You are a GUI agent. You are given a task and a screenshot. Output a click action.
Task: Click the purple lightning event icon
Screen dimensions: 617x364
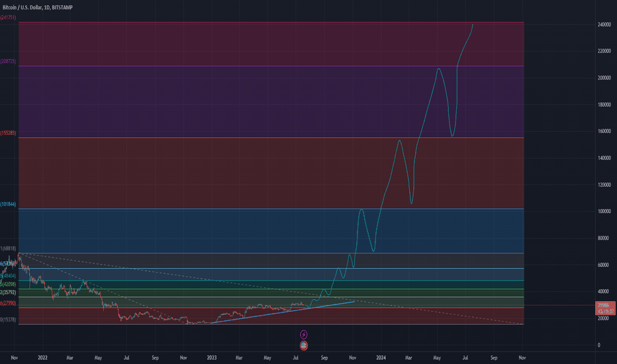point(303,334)
